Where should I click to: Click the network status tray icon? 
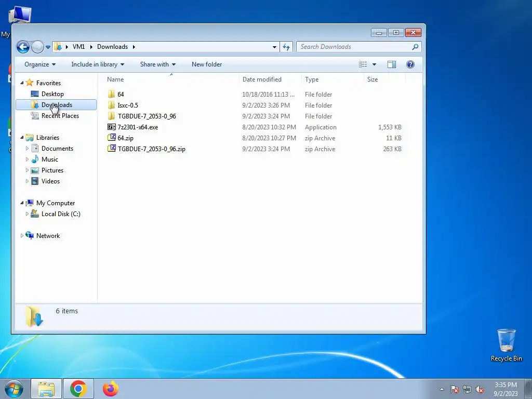[x=467, y=389]
